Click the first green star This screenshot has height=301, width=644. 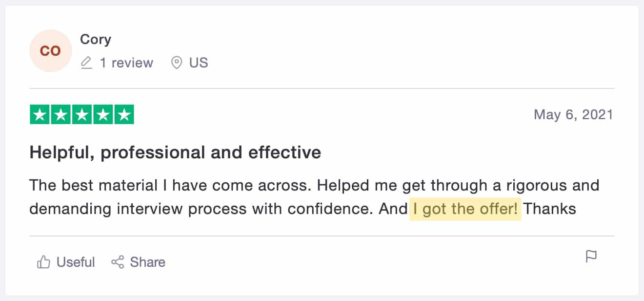[40, 115]
